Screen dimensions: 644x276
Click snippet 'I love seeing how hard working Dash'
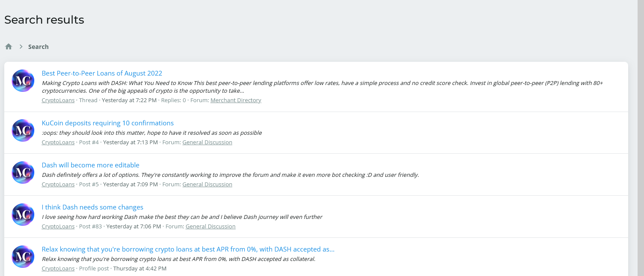click(182, 217)
